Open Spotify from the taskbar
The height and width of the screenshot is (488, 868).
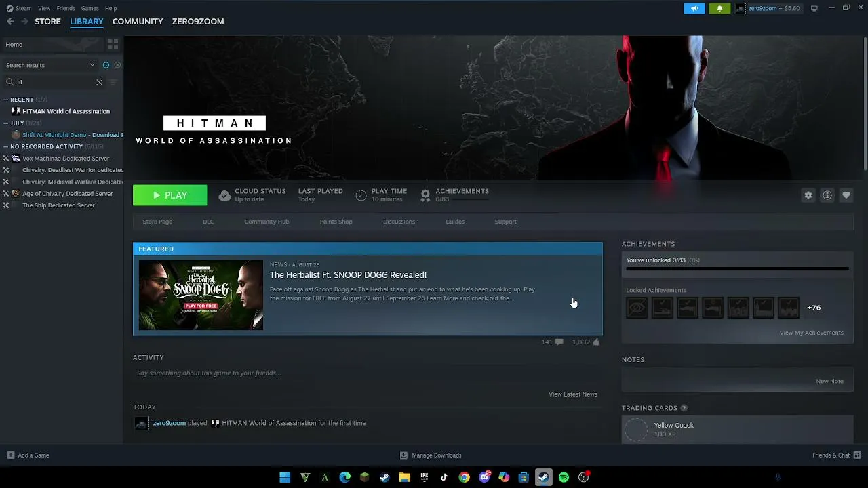click(x=564, y=477)
